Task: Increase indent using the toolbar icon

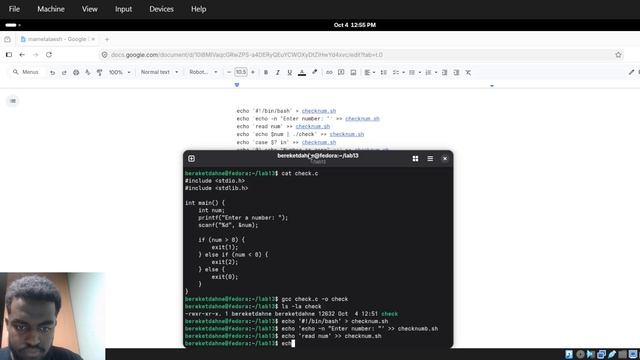Action: click(456, 72)
